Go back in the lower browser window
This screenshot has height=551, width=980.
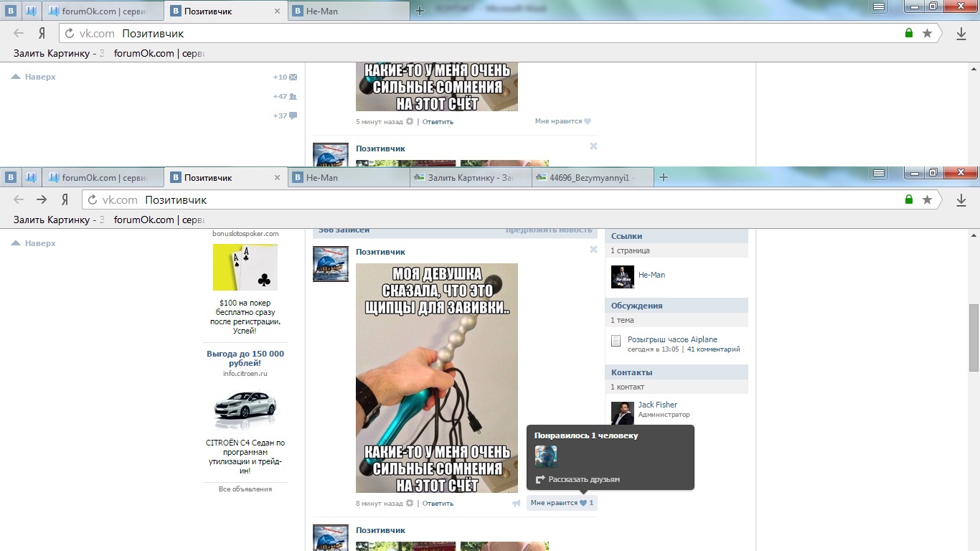click(x=19, y=200)
